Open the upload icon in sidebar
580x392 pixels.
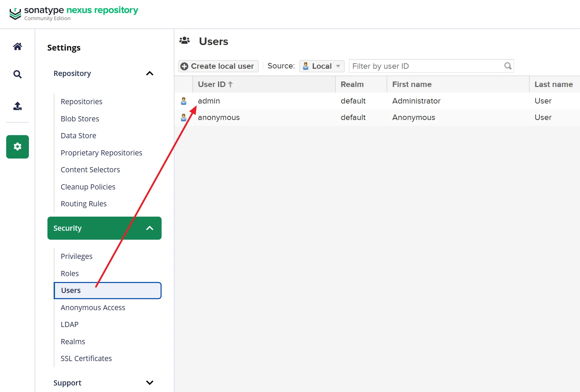(x=18, y=106)
